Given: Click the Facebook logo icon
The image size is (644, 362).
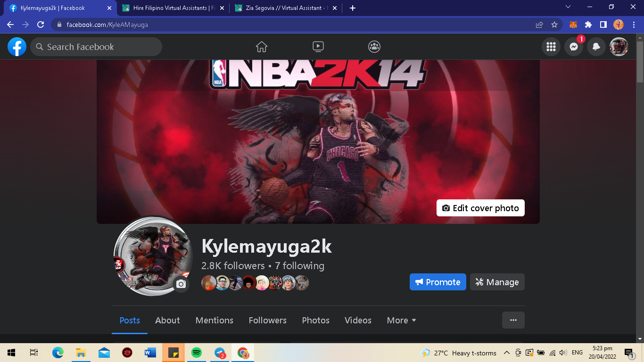Looking at the screenshot, I should point(17,47).
